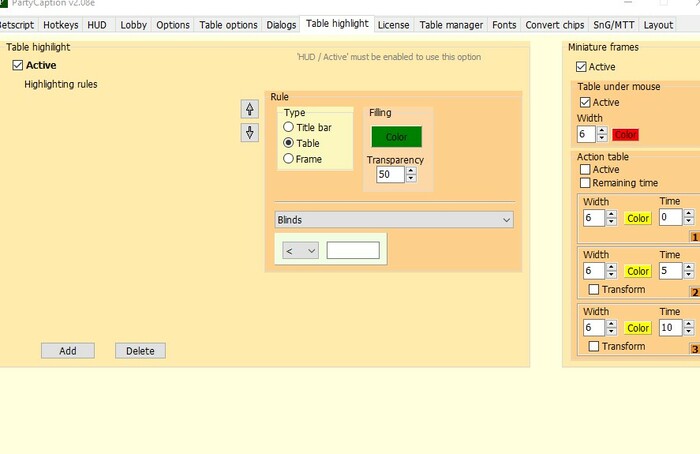700x454 pixels.
Task: Toggle the Miniature frames Active checkbox
Action: point(581,67)
